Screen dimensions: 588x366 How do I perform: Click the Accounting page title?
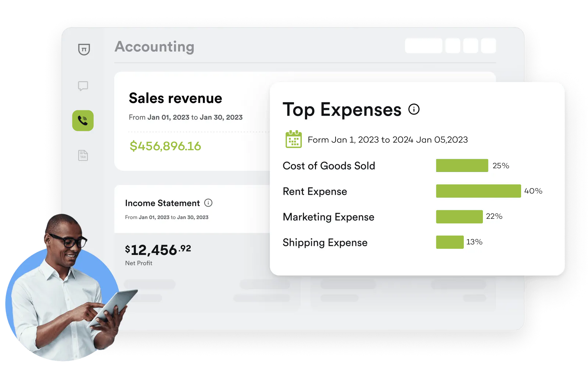coord(154,47)
